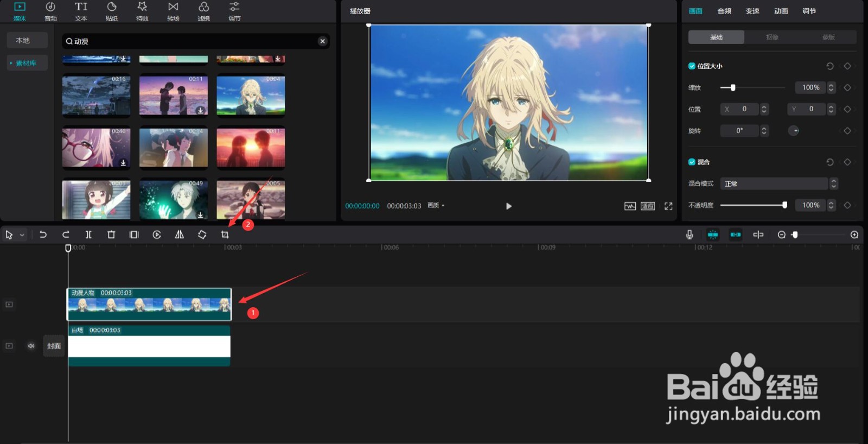Click the microphone record icon
The height and width of the screenshot is (444, 868).
tap(690, 234)
